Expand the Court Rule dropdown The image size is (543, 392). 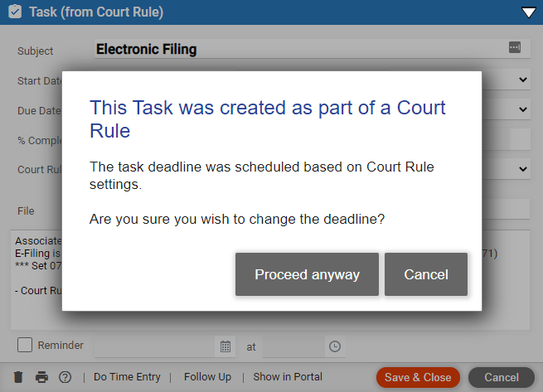click(x=523, y=169)
